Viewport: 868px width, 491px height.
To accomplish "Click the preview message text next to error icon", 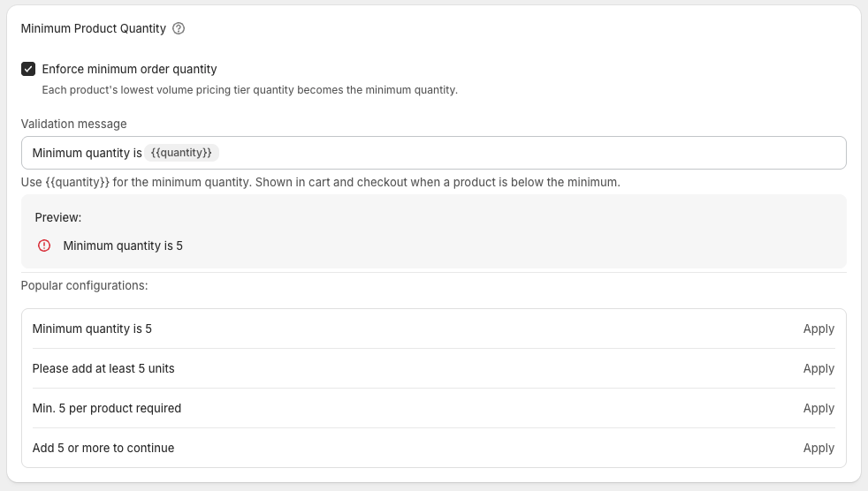I will 123,245.
